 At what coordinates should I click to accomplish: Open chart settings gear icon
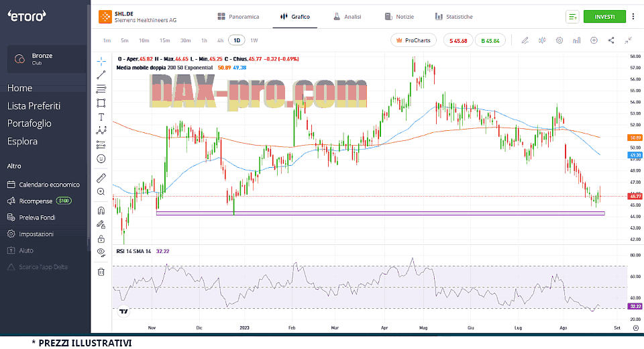pos(559,40)
